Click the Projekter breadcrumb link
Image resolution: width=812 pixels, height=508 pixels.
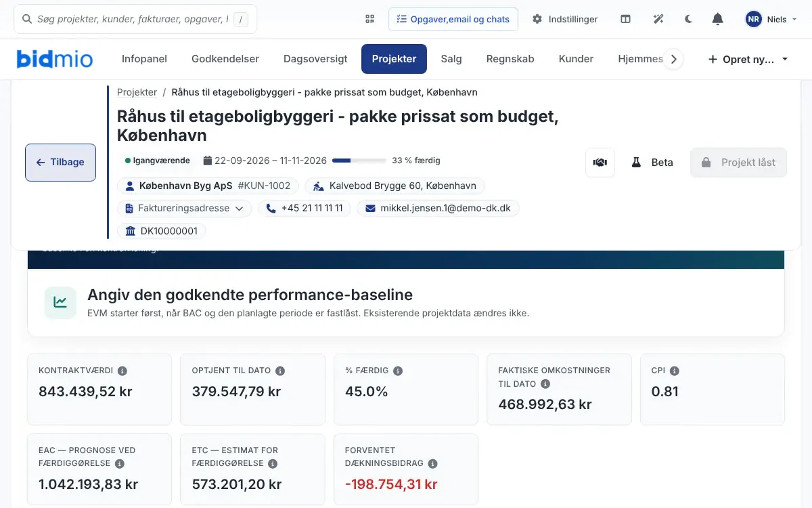point(137,92)
